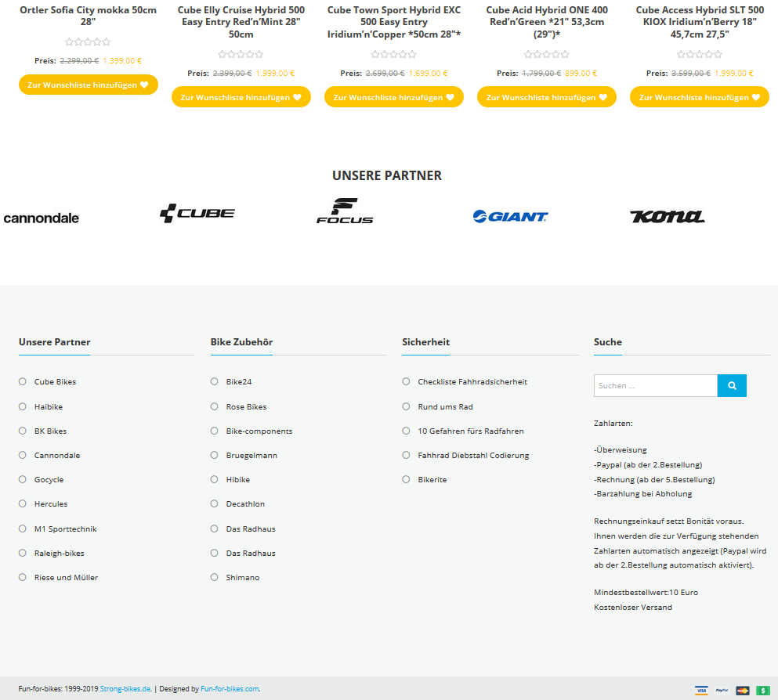Add Ortler Sofia City to wishlist
The image size is (778, 700).
click(x=89, y=85)
